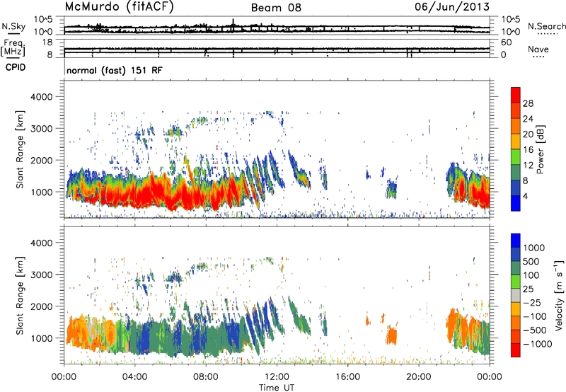This screenshot has width=566, height=392.
Task: Click the "12" label on Power color bar
Action: click(528, 166)
